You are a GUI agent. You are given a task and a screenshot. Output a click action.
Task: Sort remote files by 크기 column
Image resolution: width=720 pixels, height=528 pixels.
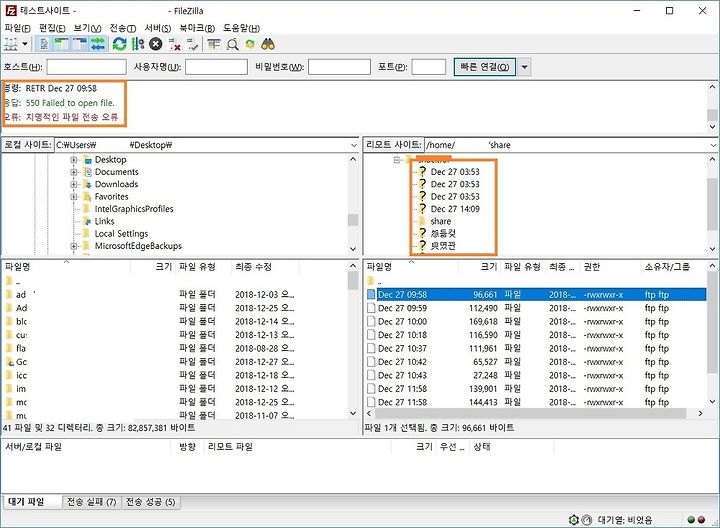479,267
